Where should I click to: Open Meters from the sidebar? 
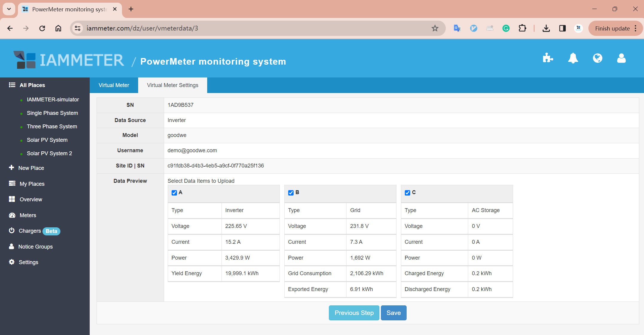(28, 215)
